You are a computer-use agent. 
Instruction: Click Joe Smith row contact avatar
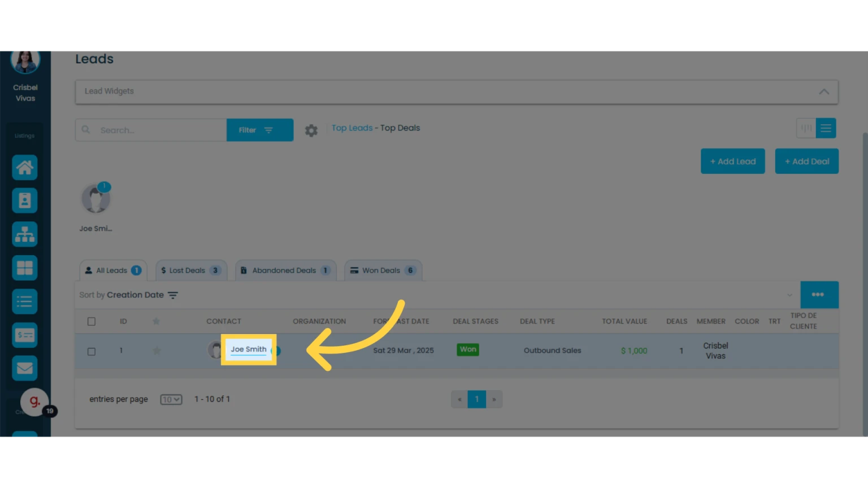pyautogui.click(x=215, y=350)
